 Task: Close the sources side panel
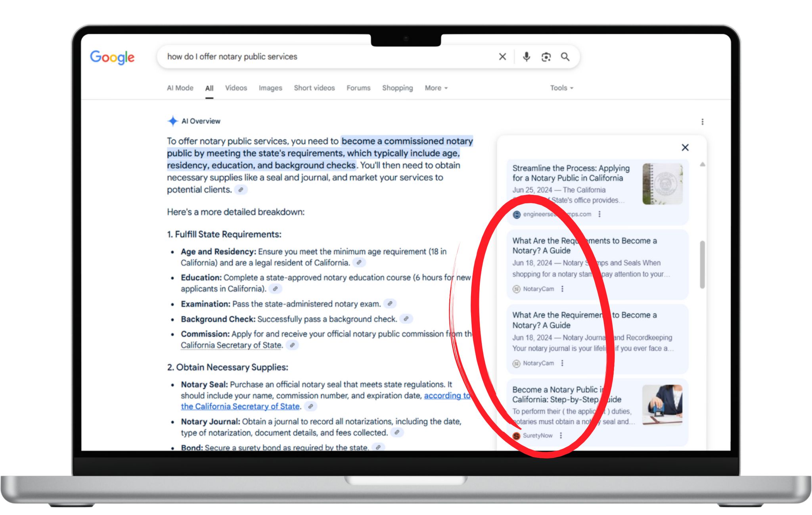pyautogui.click(x=685, y=148)
